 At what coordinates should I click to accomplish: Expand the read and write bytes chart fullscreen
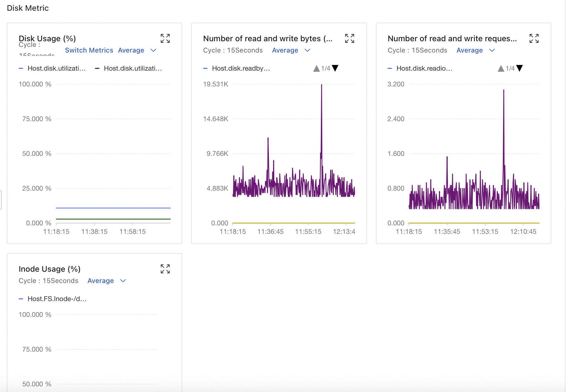tap(349, 38)
